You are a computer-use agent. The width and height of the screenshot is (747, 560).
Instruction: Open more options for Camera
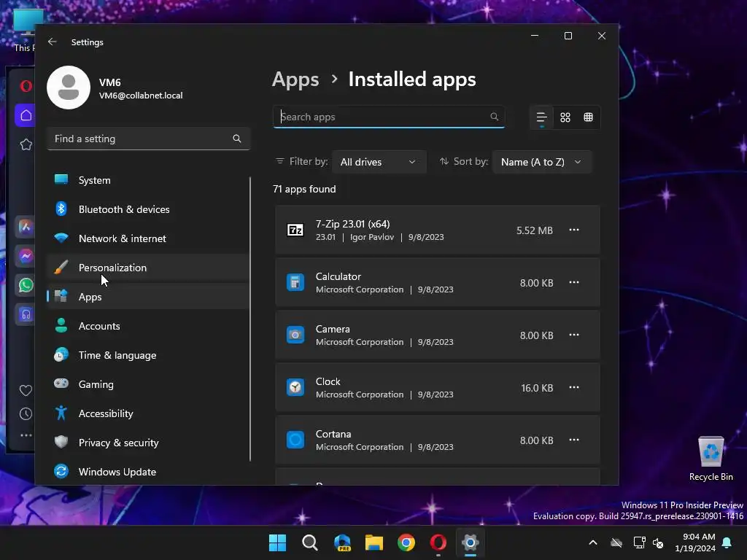pyautogui.click(x=574, y=335)
